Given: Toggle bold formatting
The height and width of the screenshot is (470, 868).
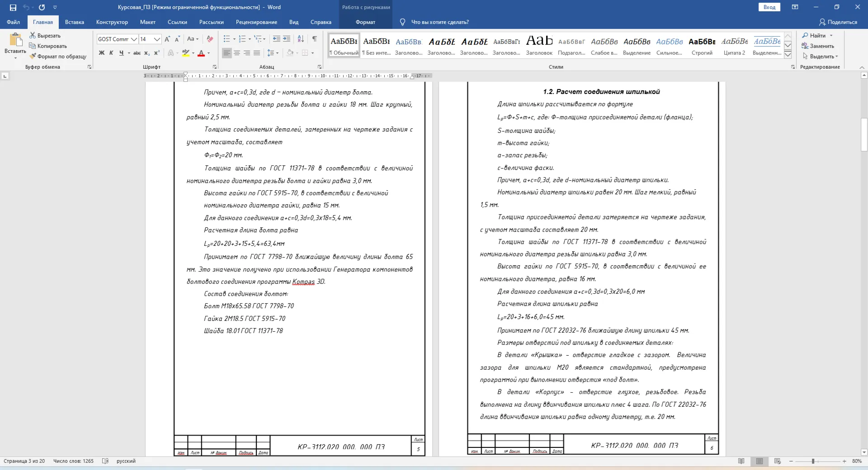Looking at the screenshot, I should 102,53.
